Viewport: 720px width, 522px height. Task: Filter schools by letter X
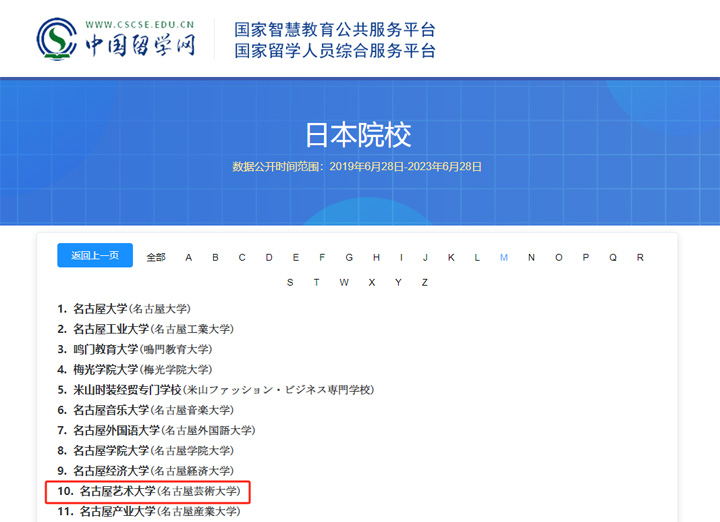[x=371, y=282]
